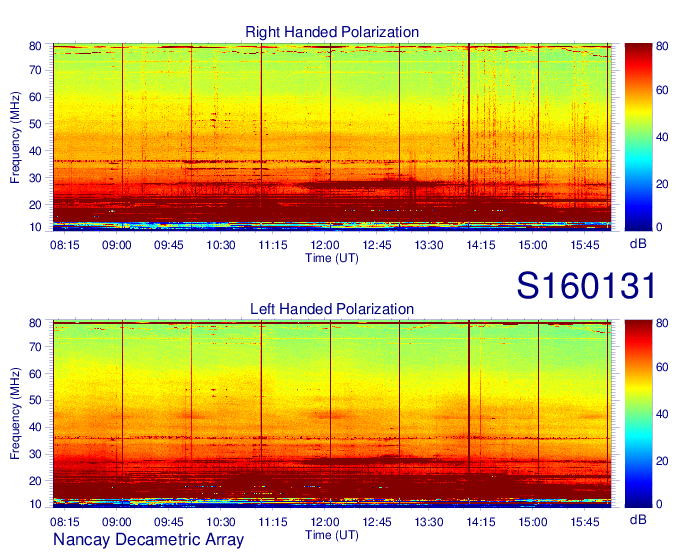Click the 09:45 time tick under Left Handed plot

click(x=169, y=522)
